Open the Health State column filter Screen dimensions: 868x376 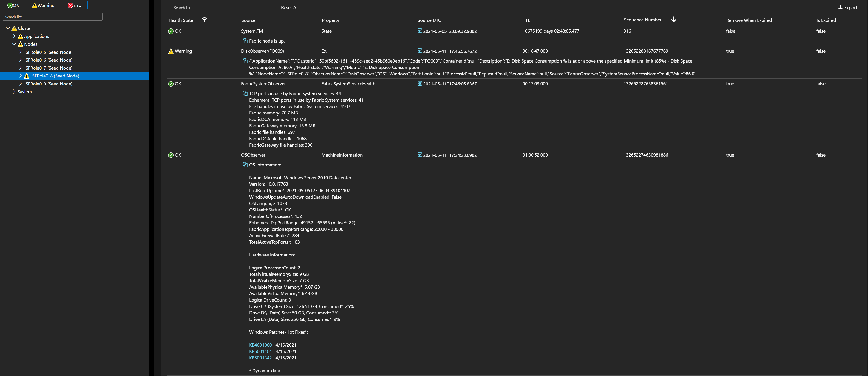(204, 20)
